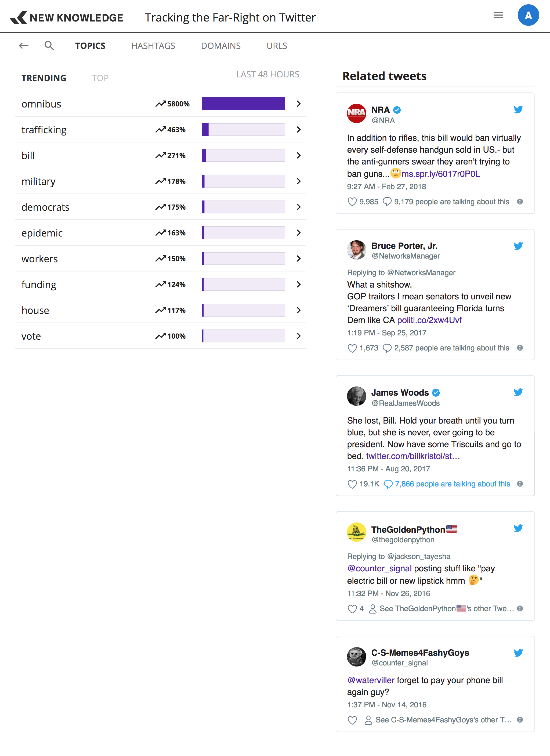The height and width of the screenshot is (756, 550).
Task: Open the hamburger menu icon
Action: coord(498,15)
